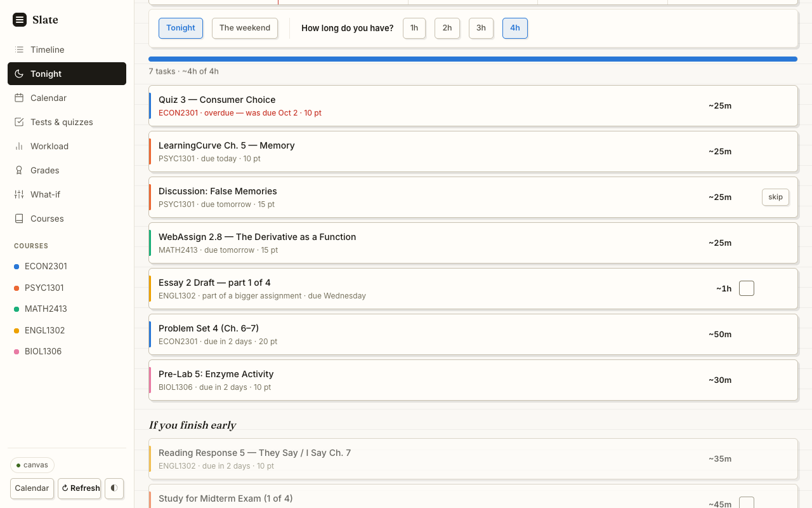This screenshot has height=508, width=812.
Task: Set available time to 1h
Action: click(x=414, y=28)
